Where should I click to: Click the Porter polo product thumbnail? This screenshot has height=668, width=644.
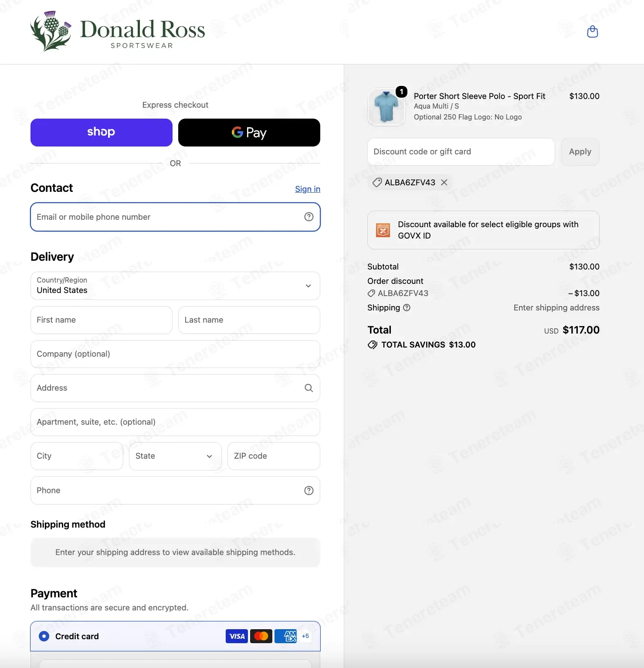[386, 107]
